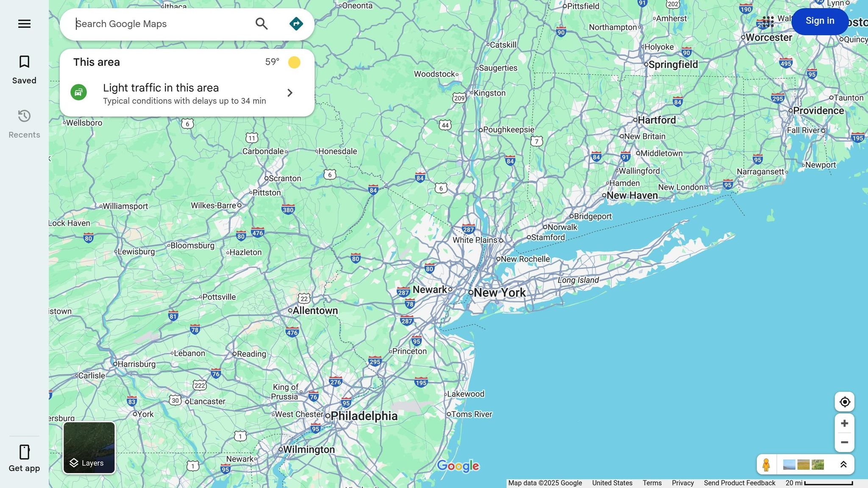Expand the Light traffic details chevron
868x488 pixels.
[x=290, y=92]
